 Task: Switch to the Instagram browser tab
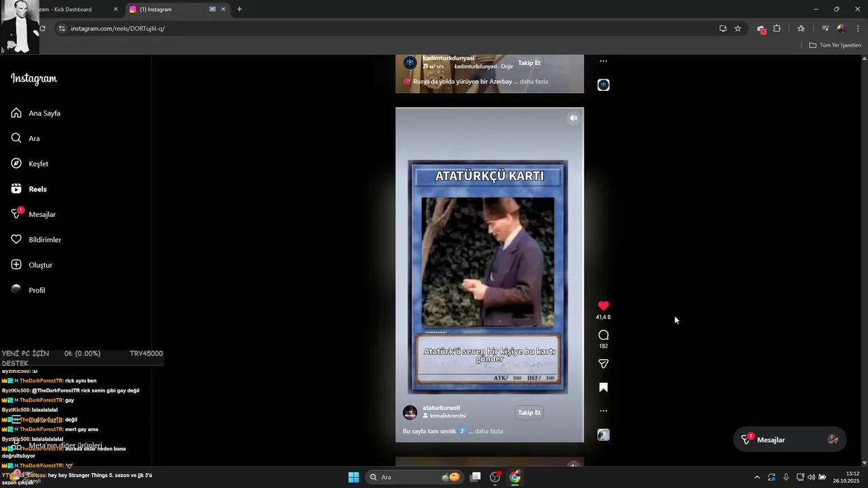170,9
